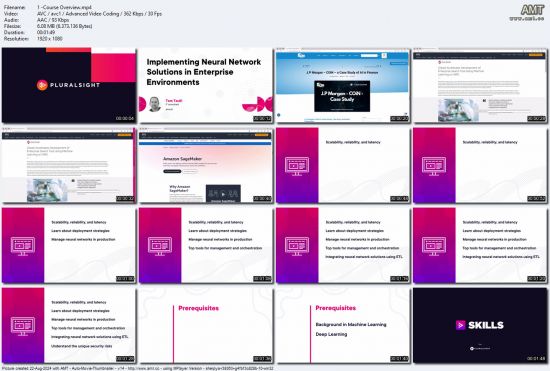Open the SKILLS outro thumbnail
This screenshot has height=371, width=550.
click(480, 325)
